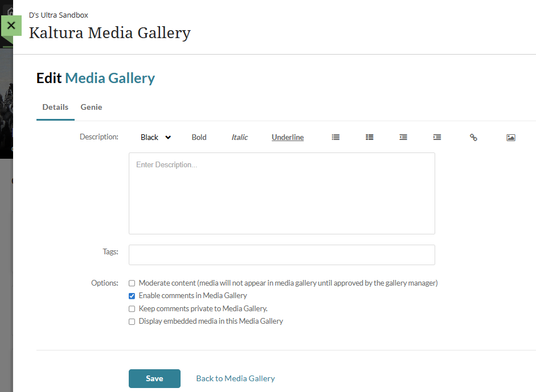Insert a hyperlink with link icon
The height and width of the screenshot is (392, 536).
tap(473, 137)
